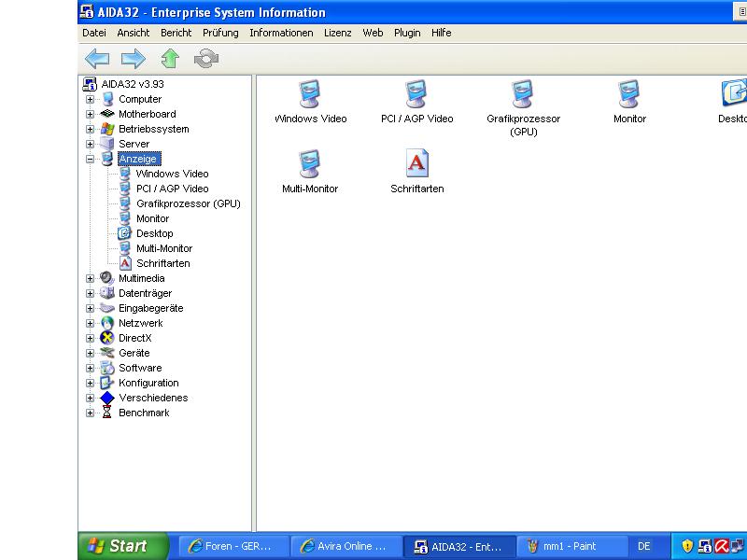Select the Geräte devices icon in tree
This screenshot has height=560, width=747.
107,353
